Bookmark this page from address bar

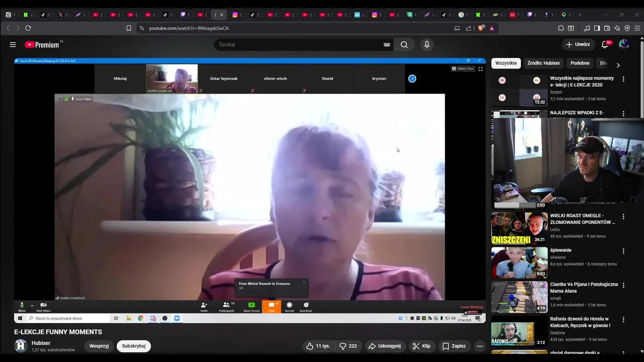pyautogui.click(x=129, y=28)
